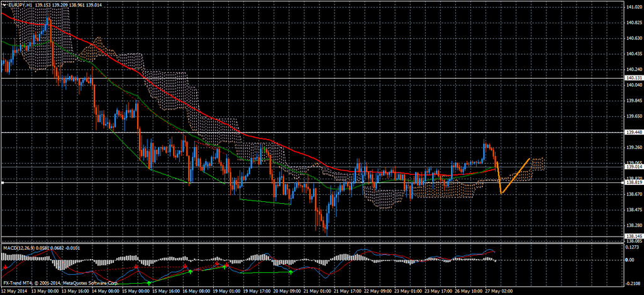The height and width of the screenshot is (295, 644).
Task: Click the 138.280 price scale value
Action: pyautogui.click(x=634, y=225)
